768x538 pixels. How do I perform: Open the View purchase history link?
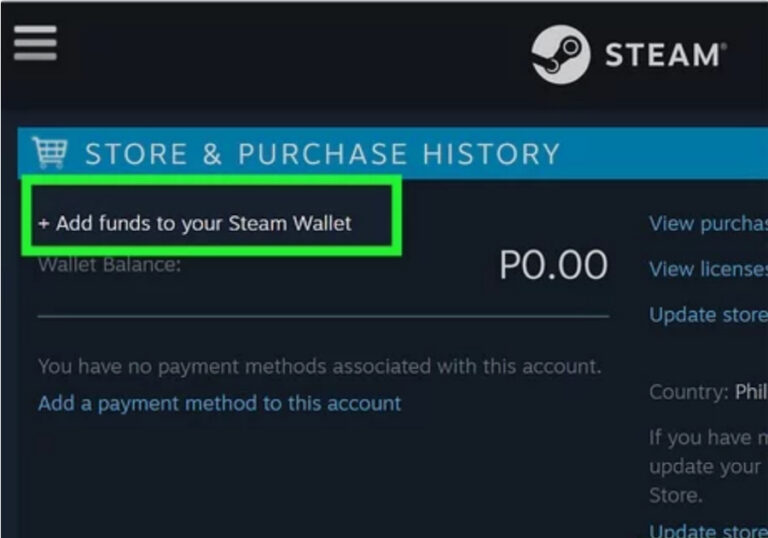coord(707,223)
